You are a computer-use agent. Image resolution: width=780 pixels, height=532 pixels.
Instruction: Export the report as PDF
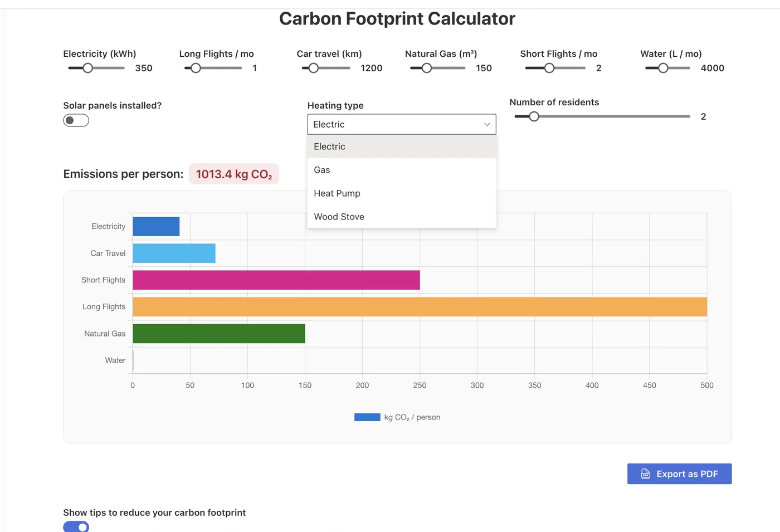click(679, 474)
